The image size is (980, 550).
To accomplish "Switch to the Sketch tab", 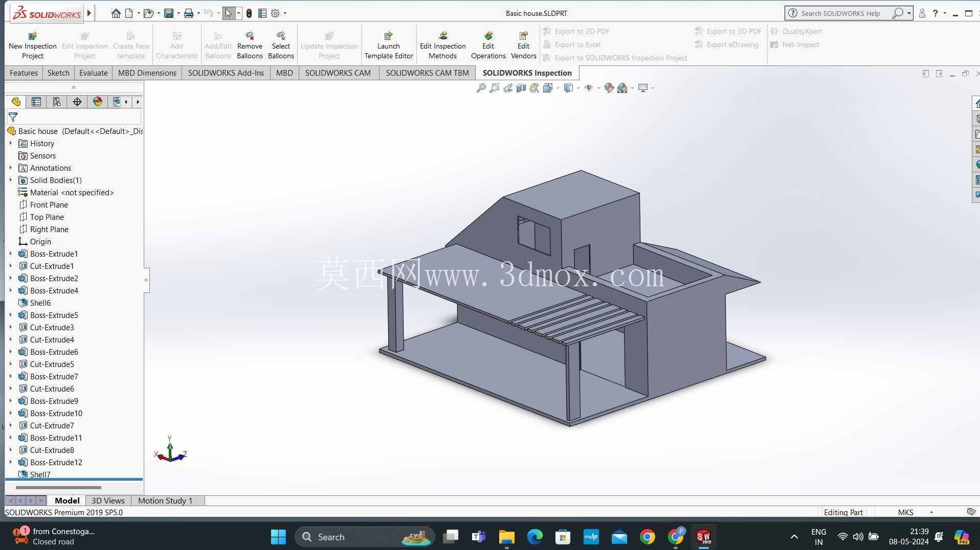I will [58, 73].
